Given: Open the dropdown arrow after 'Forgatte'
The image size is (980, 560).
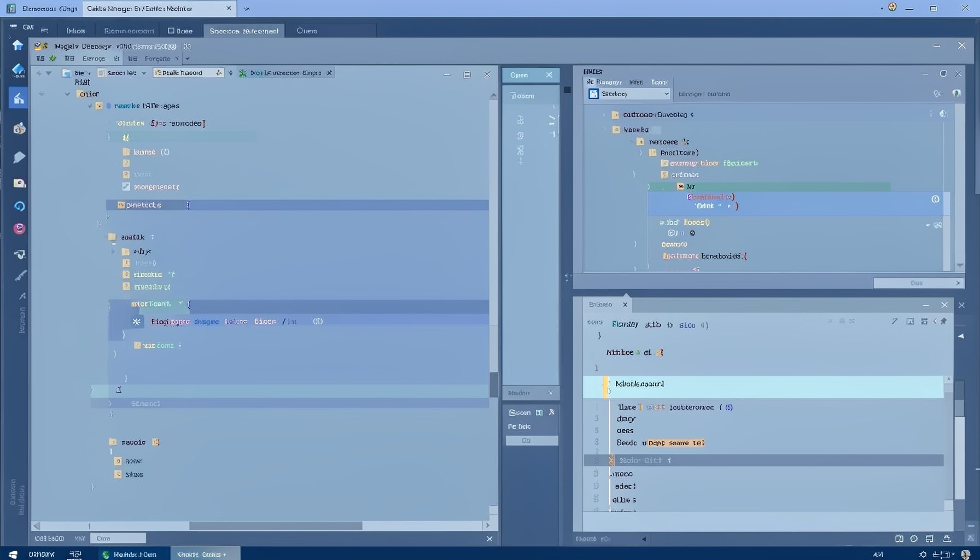Looking at the screenshot, I should (188, 59).
